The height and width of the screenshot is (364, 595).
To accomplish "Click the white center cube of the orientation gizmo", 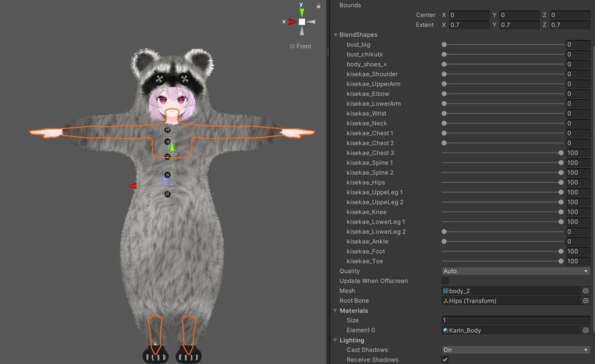I will [302, 21].
